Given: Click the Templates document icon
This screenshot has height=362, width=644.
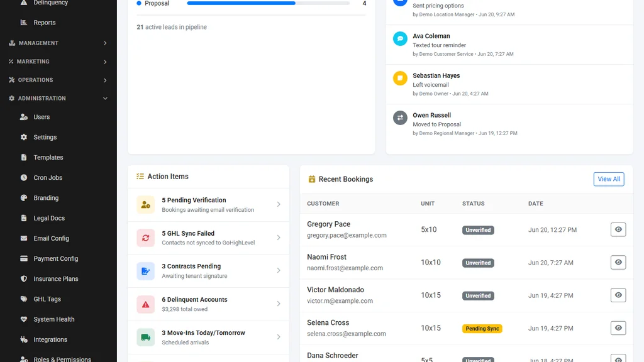Looking at the screenshot, I should pos(24,157).
